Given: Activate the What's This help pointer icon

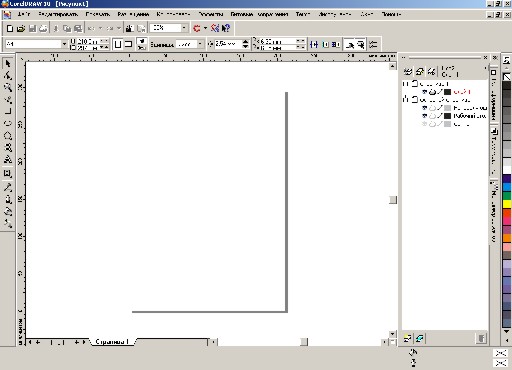Looking at the screenshot, I should click(x=226, y=28).
